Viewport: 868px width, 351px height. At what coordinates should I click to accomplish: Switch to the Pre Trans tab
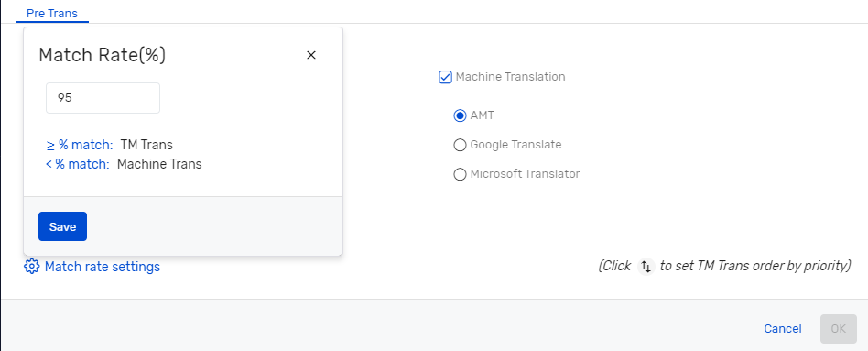52,13
